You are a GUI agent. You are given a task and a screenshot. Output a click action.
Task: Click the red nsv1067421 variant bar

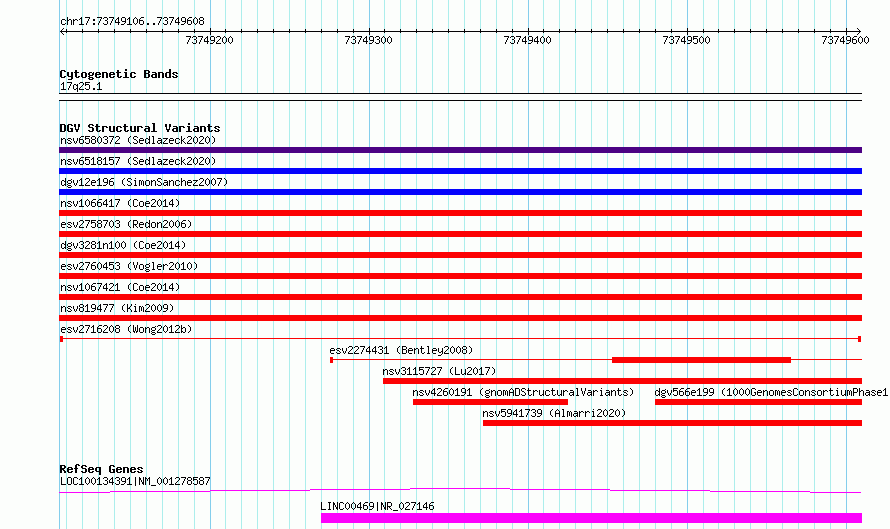tap(460, 297)
